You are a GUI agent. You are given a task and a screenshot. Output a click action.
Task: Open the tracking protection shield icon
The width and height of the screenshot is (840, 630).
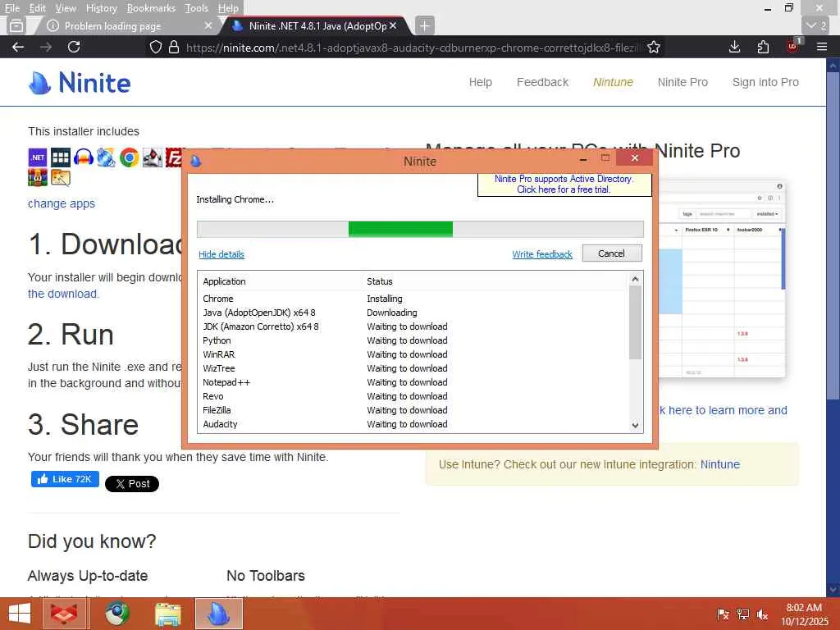(155, 47)
